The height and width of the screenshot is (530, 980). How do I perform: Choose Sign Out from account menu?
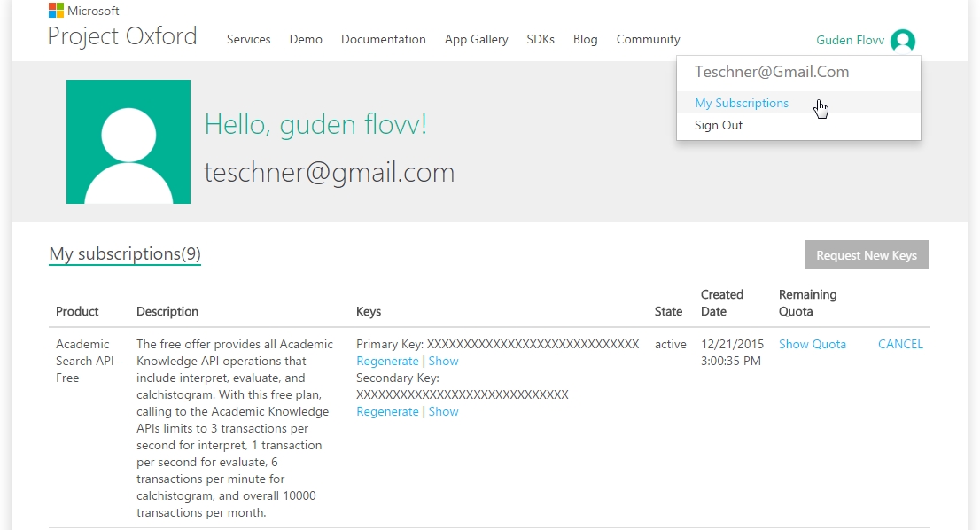pos(718,125)
